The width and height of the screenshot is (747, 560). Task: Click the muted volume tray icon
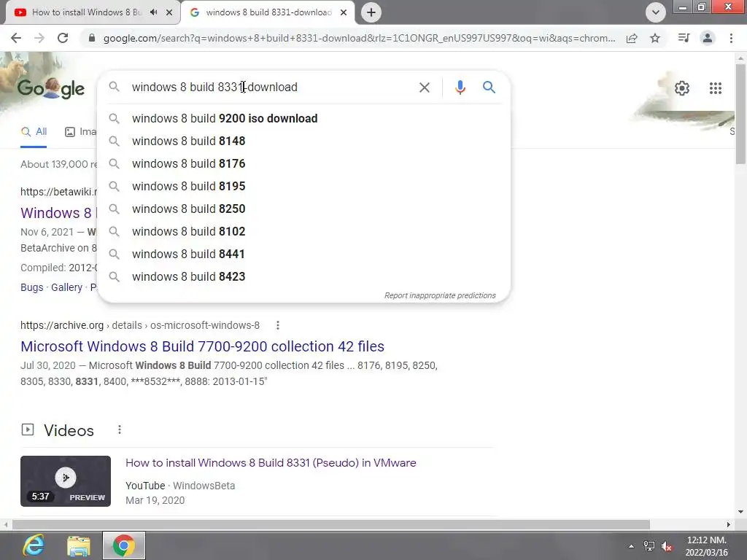[667, 546]
